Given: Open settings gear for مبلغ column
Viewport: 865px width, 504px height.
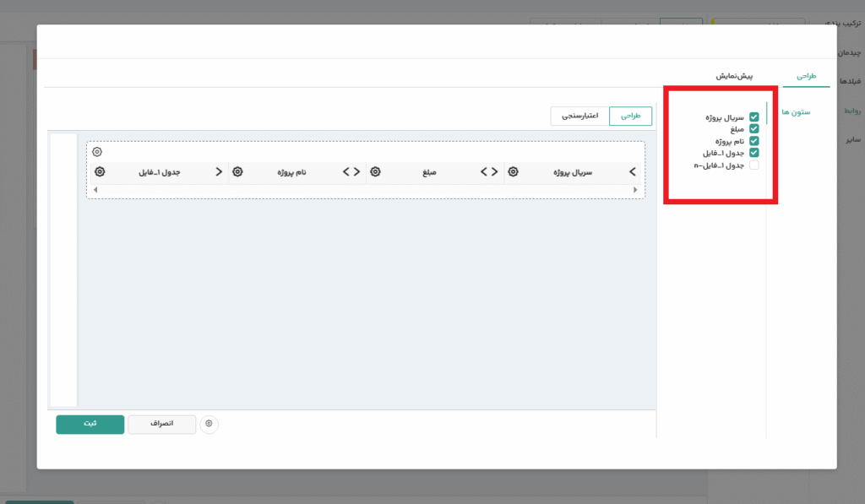Looking at the screenshot, I should (375, 172).
